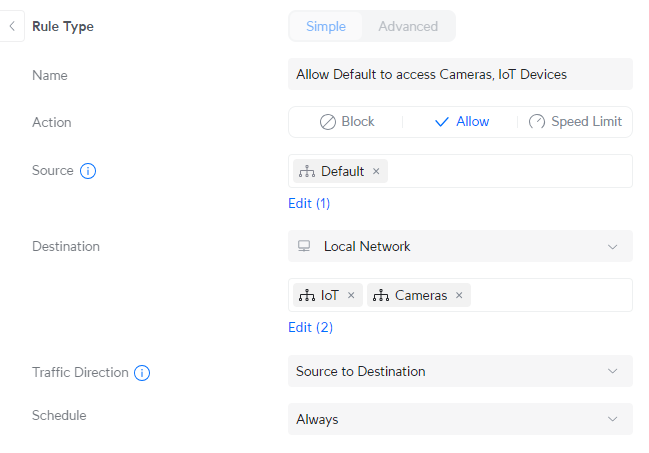Viewport: 649px width, 453px height.
Task: Click the Edit (2) destination link
Action: coord(310,327)
